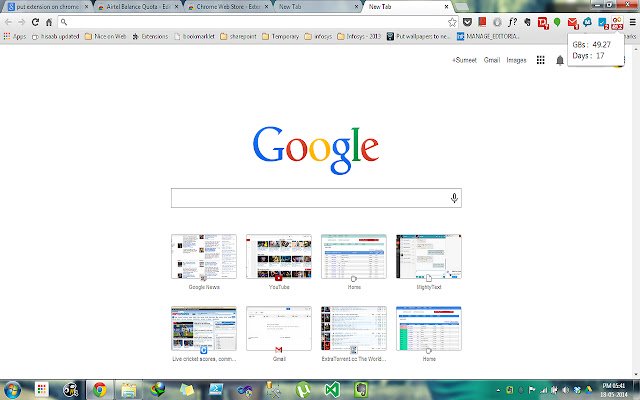Switch to Airtel Balance Quota tab

(137, 7)
